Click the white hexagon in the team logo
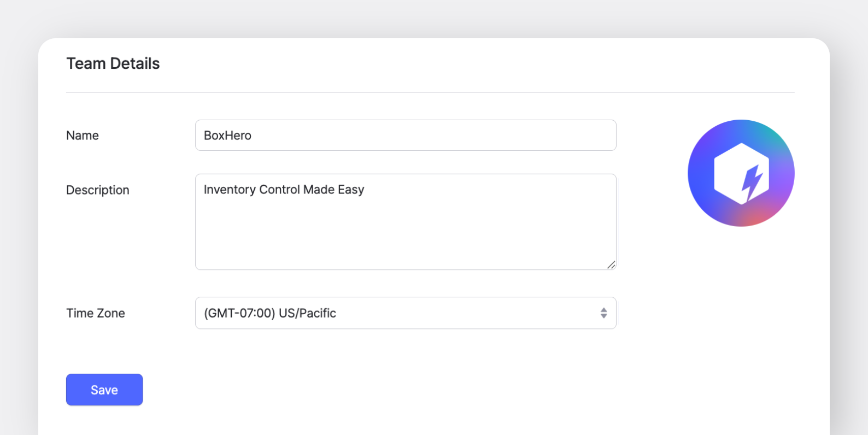The image size is (868, 435). [727, 171]
